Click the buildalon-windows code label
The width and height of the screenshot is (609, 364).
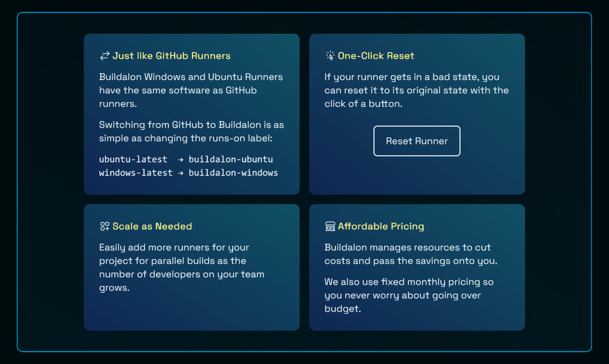pyautogui.click(x=233, y=172)
